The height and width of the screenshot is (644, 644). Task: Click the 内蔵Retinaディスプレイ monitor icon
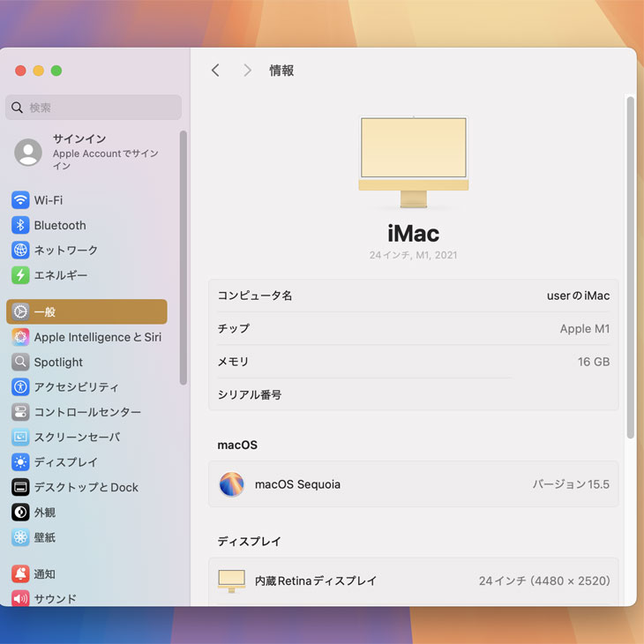[x=231, y=580]
